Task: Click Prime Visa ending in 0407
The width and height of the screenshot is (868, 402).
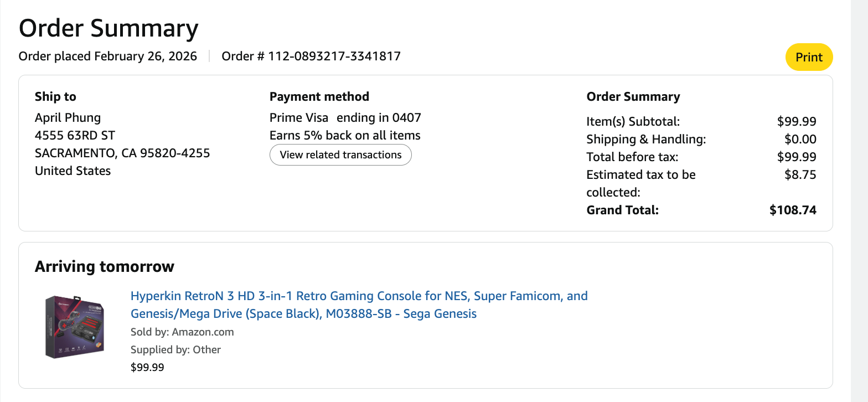Action: coord(345,117)
